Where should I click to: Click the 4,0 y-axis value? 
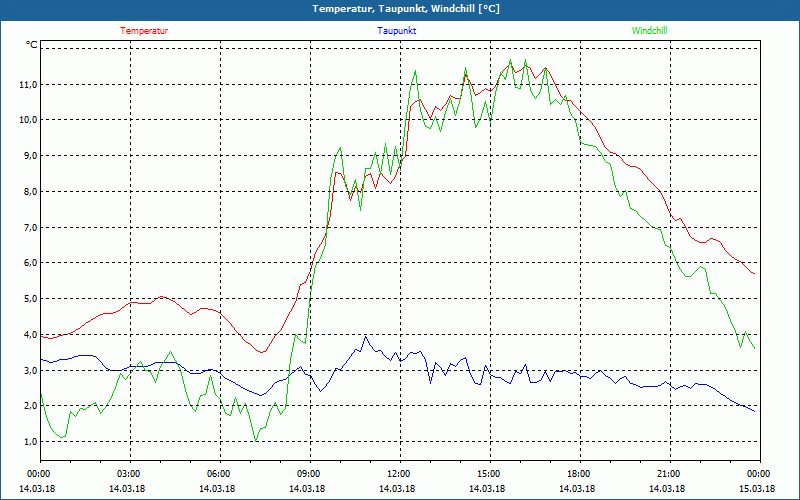point(30,335)
